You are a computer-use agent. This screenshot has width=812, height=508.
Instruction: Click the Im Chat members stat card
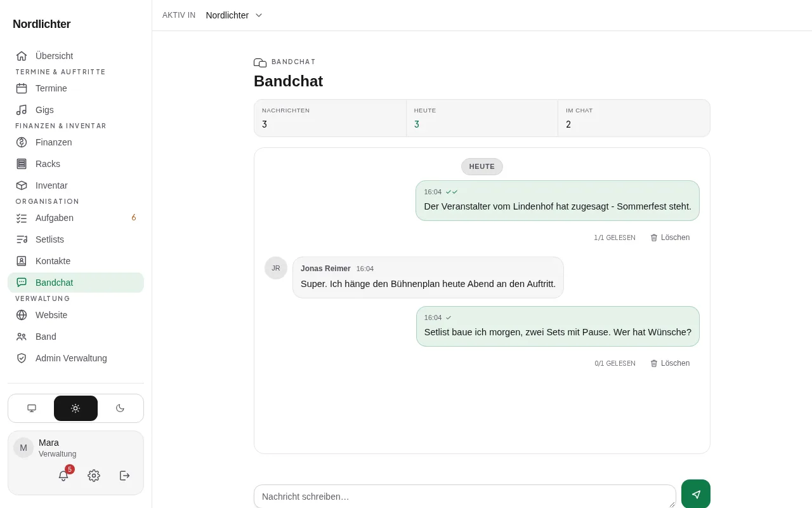click(634, 118)
